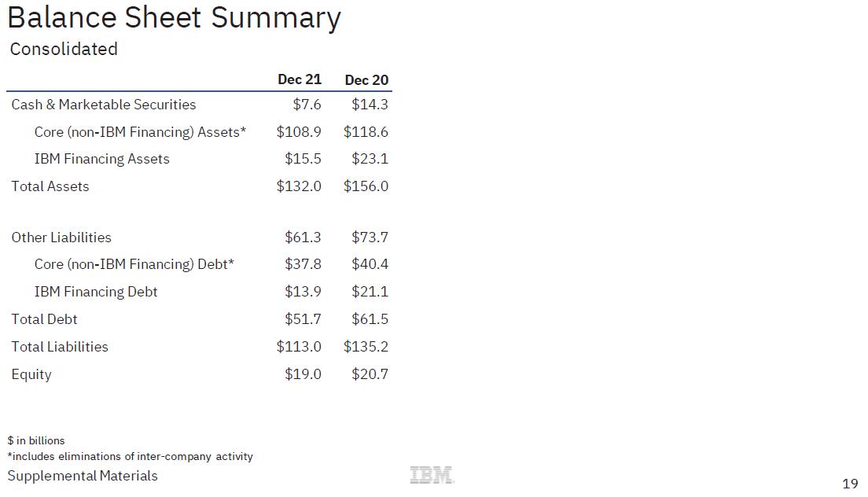The width and height of the screenshot is (868, 497).
Task: Click Core (non-IBM Financing) Debt label
Action: coord(134,264)
